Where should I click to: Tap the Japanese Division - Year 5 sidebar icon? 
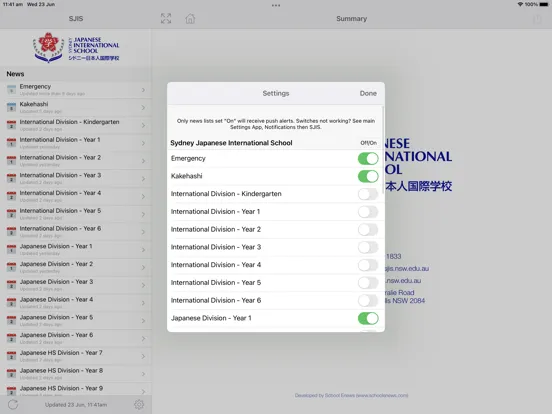(12, 320)
